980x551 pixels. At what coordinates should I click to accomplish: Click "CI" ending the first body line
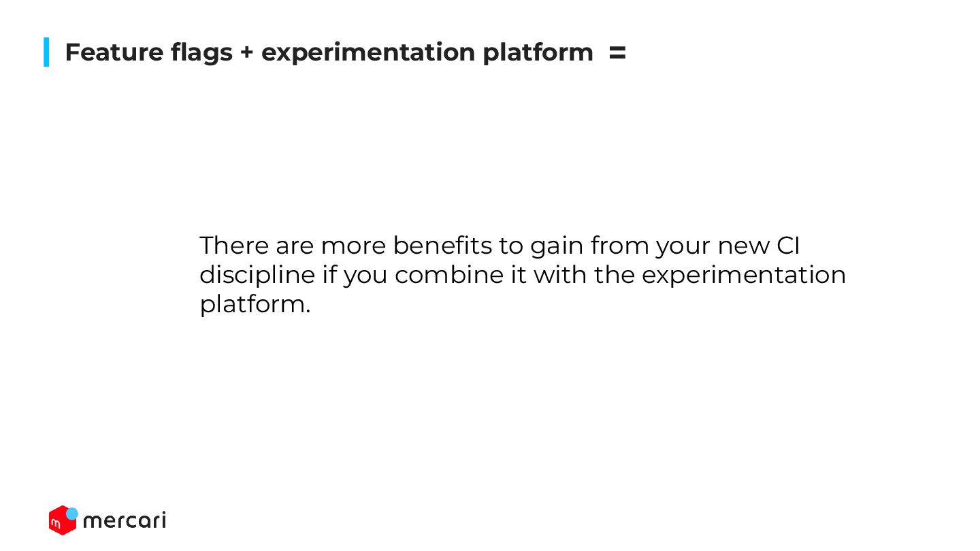coord(788,246)
